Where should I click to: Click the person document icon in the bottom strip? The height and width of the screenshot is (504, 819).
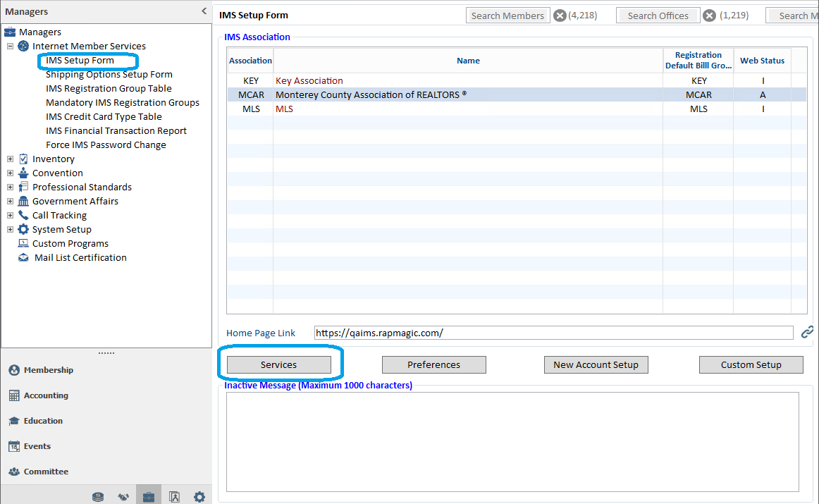pos(175,497)
